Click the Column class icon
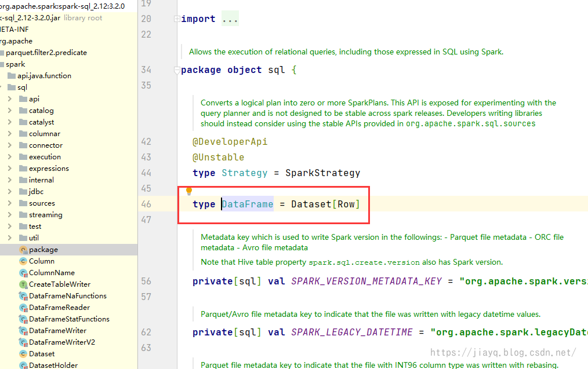 pos(23,261)
